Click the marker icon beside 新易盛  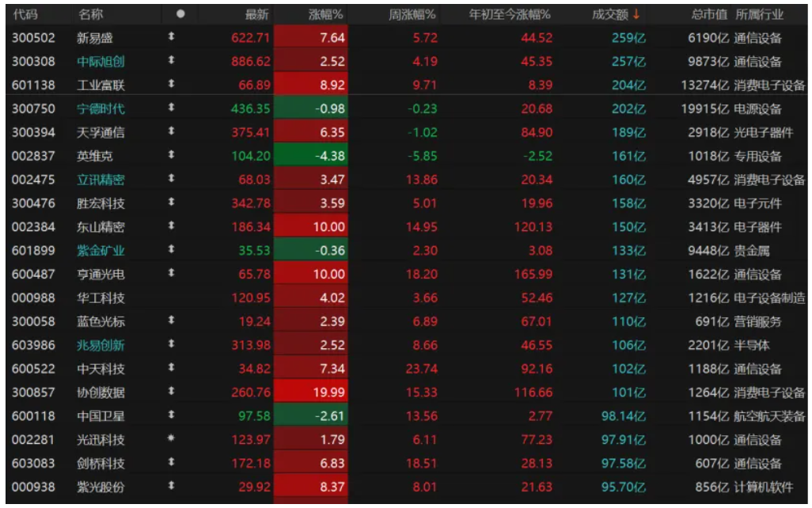click(x=171, y=37)
